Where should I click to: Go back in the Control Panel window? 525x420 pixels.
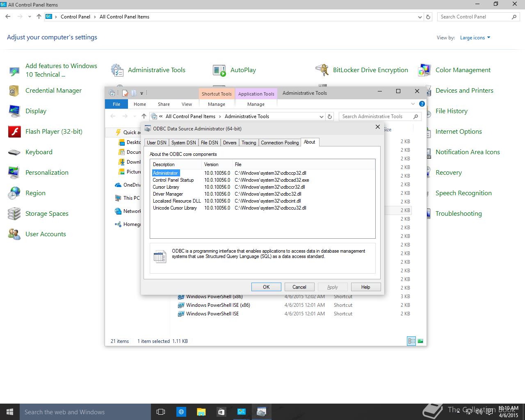[x=8, y=17]
